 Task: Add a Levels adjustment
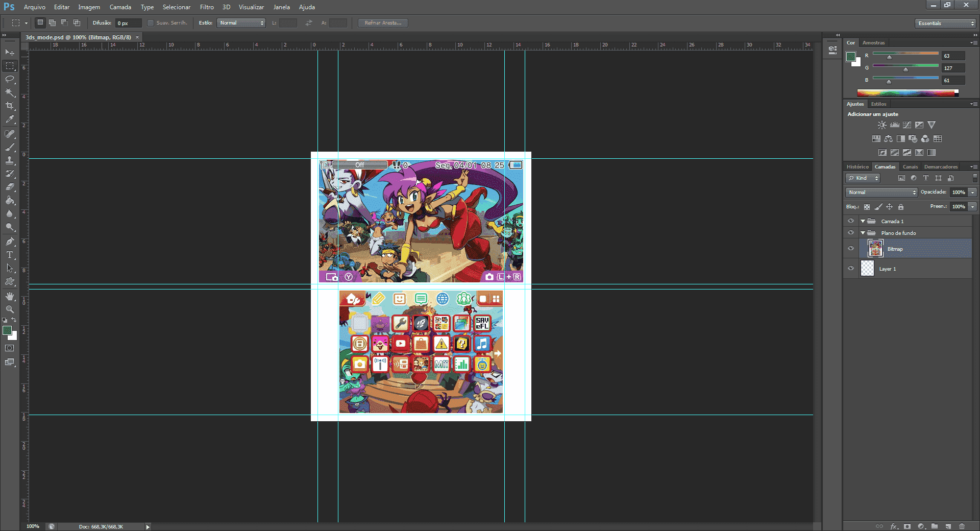click(x=895, y=125)
